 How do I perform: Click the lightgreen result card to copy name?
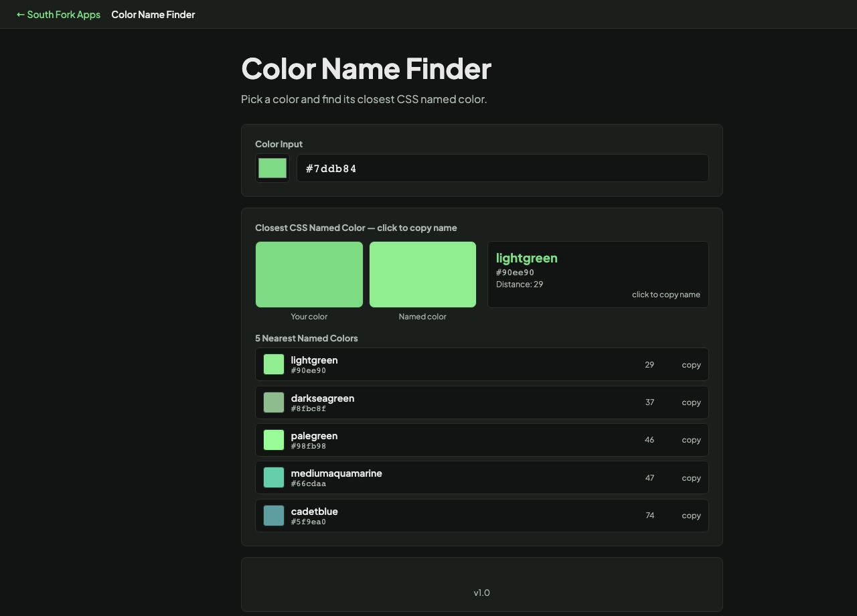click(598, 275)
